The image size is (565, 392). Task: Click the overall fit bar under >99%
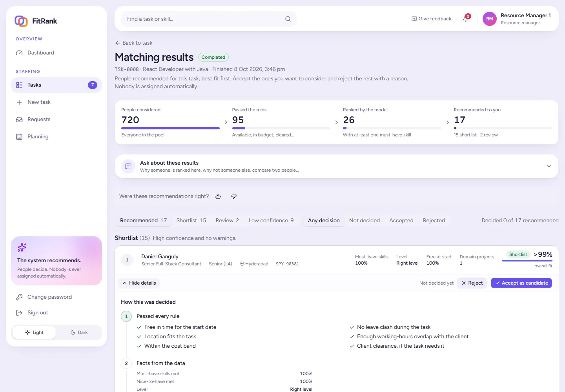pos(527,261)
